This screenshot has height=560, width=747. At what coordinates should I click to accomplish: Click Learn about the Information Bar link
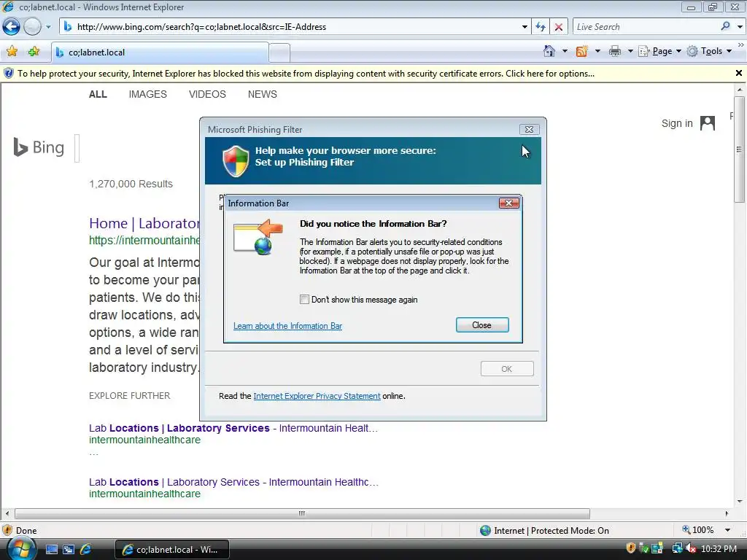click(x=287, y=326)
